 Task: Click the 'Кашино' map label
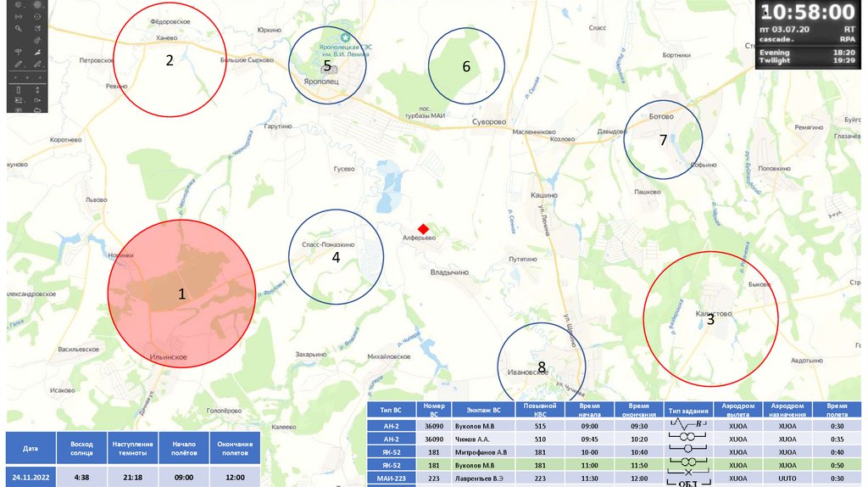coord(544,195)
